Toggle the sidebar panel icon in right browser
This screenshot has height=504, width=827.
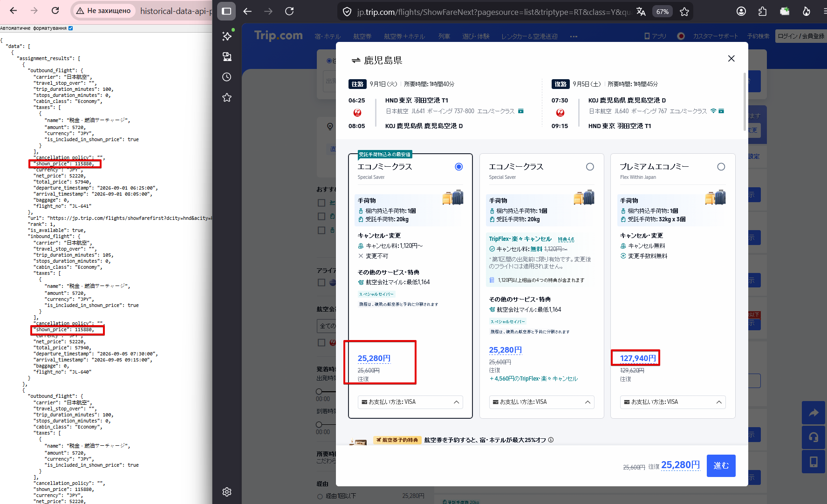[226, 11]
